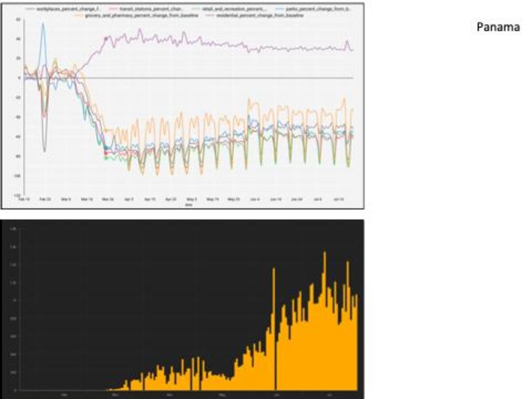Click the last x-axis month label of bar chart
Image resolution: width=532 pixels, height=399 pixels.
pos(329,394)
